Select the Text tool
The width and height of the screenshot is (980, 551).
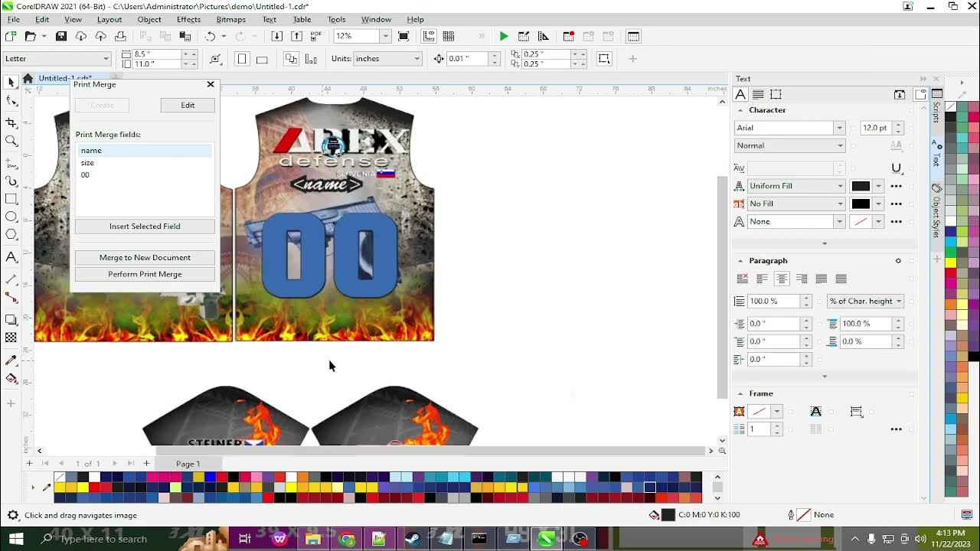pyautogui.click(x=11, y=257)
